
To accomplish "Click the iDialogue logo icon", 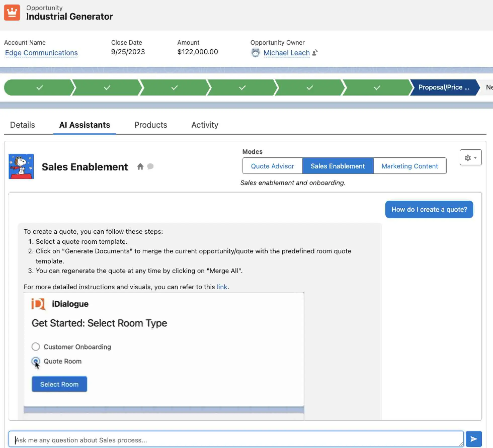I will [x=38, y=304].
